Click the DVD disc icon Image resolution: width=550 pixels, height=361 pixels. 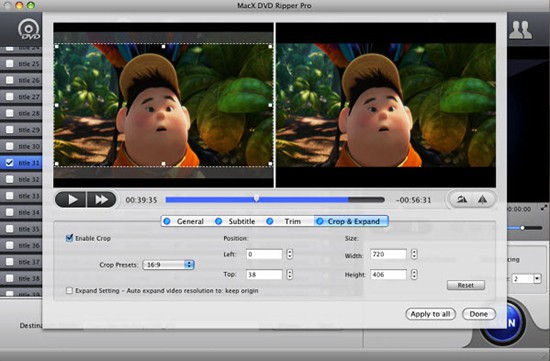click(x=29, y=29)
